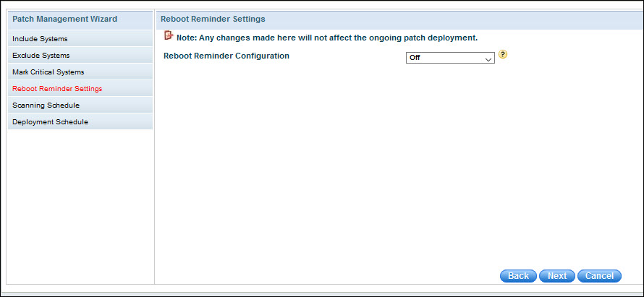Click Next to continue the wizard
This screenshot has height=297, width=644.
556,276
